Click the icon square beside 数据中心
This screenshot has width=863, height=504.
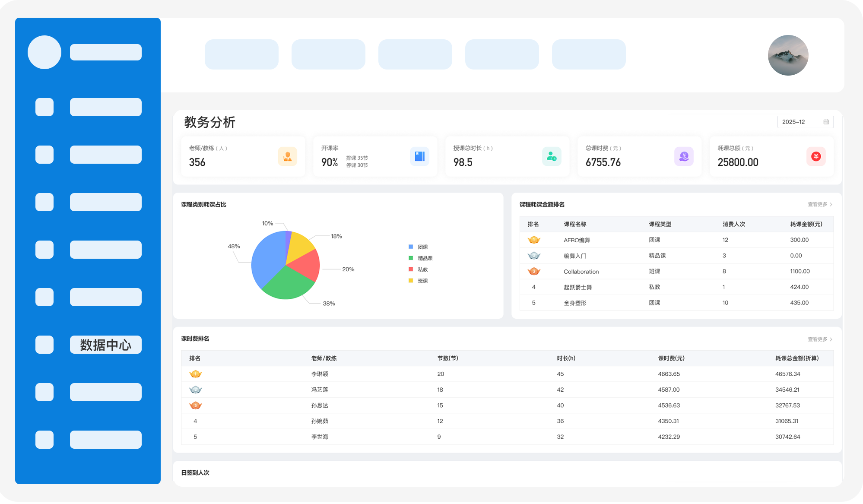pos(44,345)
